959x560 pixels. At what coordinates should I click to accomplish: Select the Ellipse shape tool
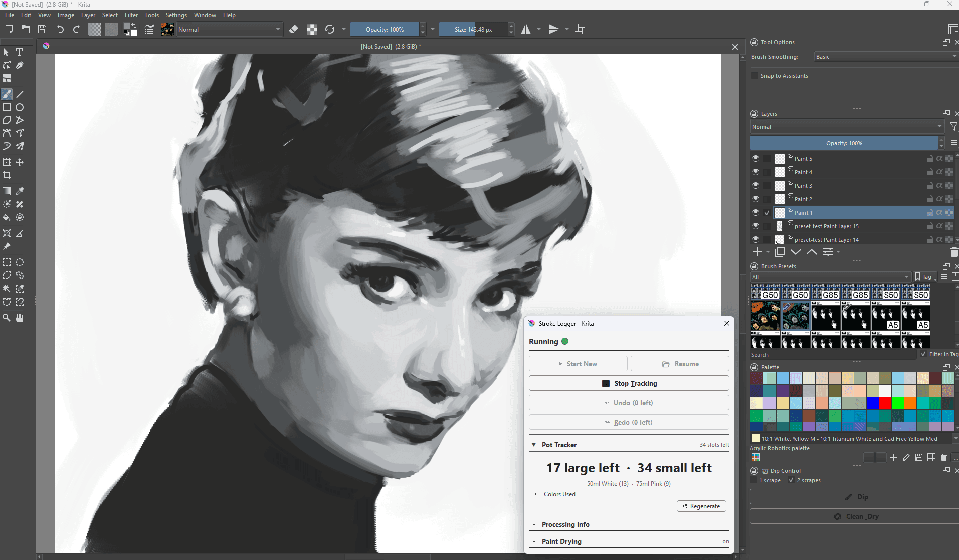[x=20, y=107]
